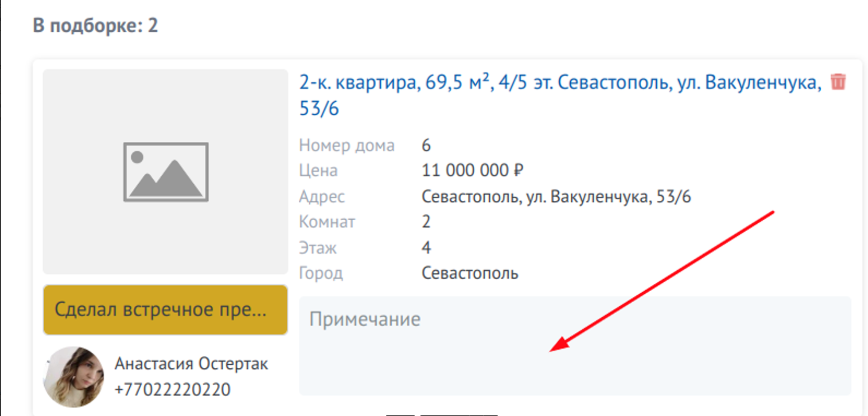Open Анастасия Остертак's avatar photo

point(74,377)
